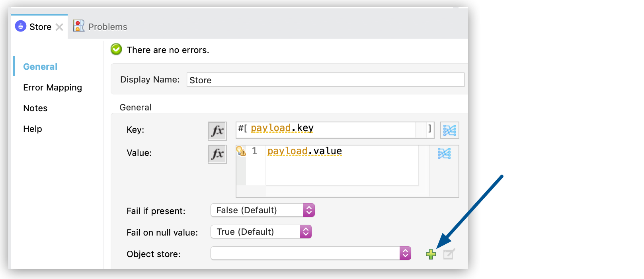Switch to the Problems tab
Screen dimensions: 644x279
107,27
